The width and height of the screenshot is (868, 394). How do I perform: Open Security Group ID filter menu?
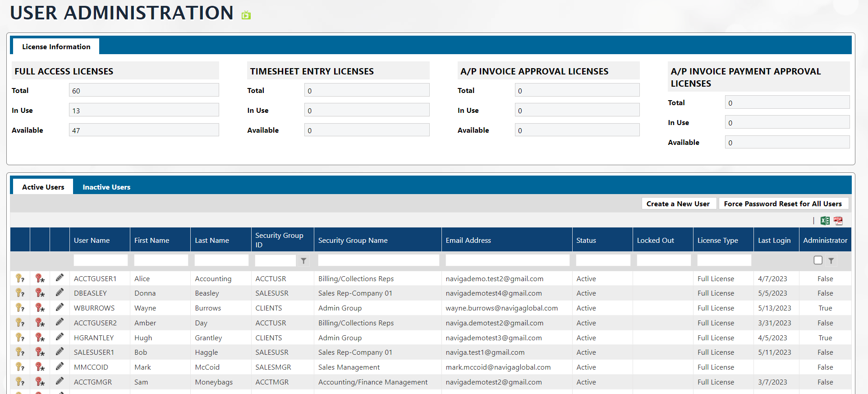pos(304,261)
